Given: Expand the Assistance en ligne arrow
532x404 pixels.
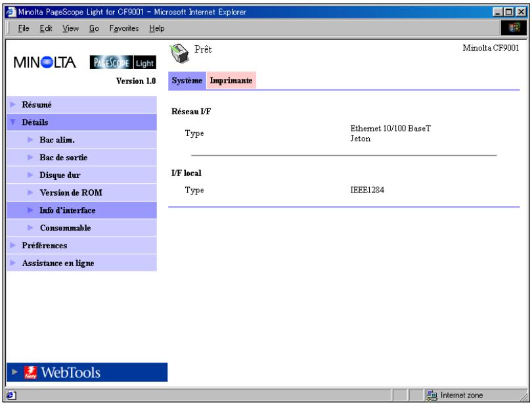Looking at the screenshot, I should (x=13, y=263).
